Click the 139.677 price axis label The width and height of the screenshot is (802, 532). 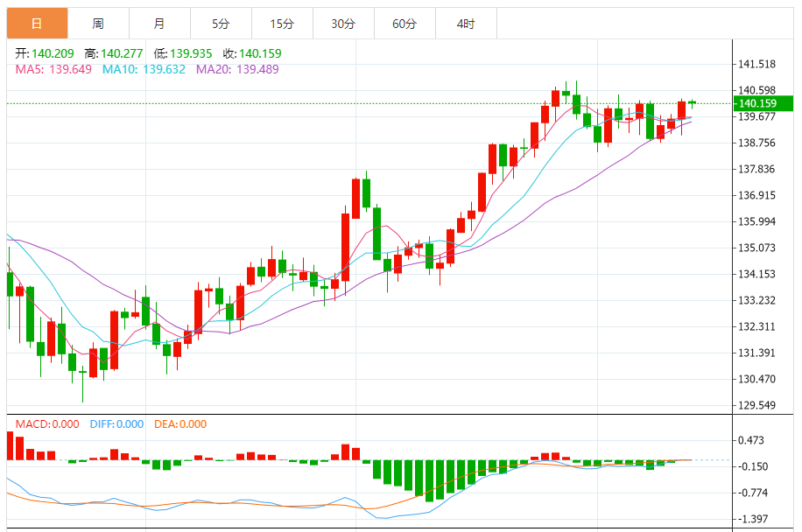756,117
